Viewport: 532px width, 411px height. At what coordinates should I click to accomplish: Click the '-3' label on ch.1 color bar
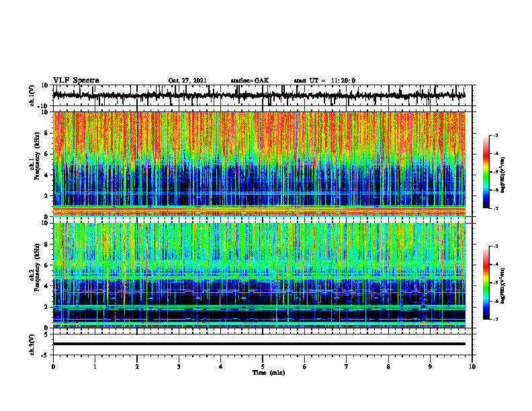(x=496, y=135)
